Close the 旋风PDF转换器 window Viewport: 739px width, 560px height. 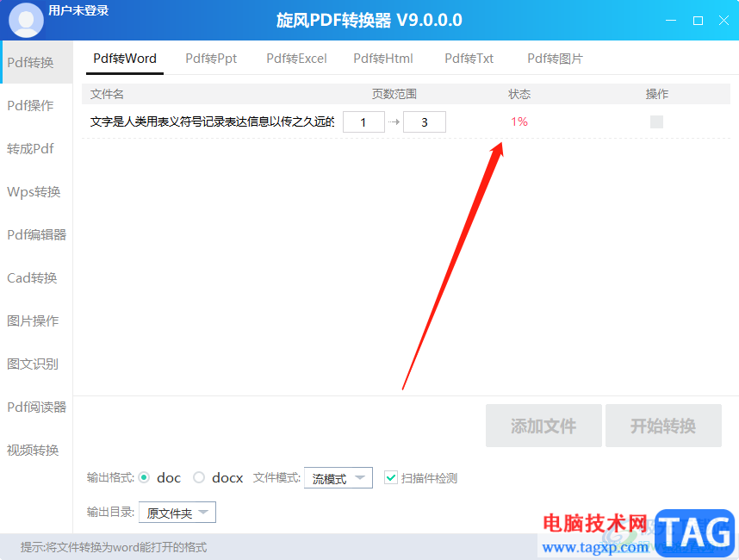click(723, 21)
